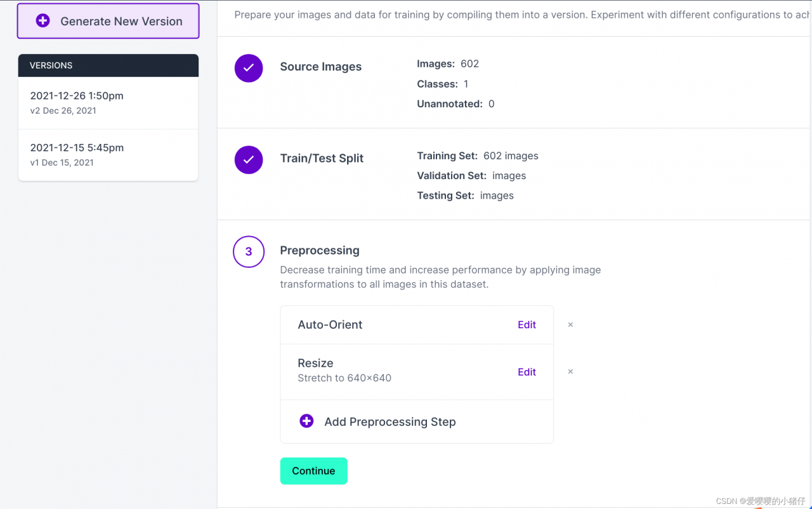Expand the Train/Test Split section heading
The width and height of the screenshot is (812, 509).
coord(322,158)
